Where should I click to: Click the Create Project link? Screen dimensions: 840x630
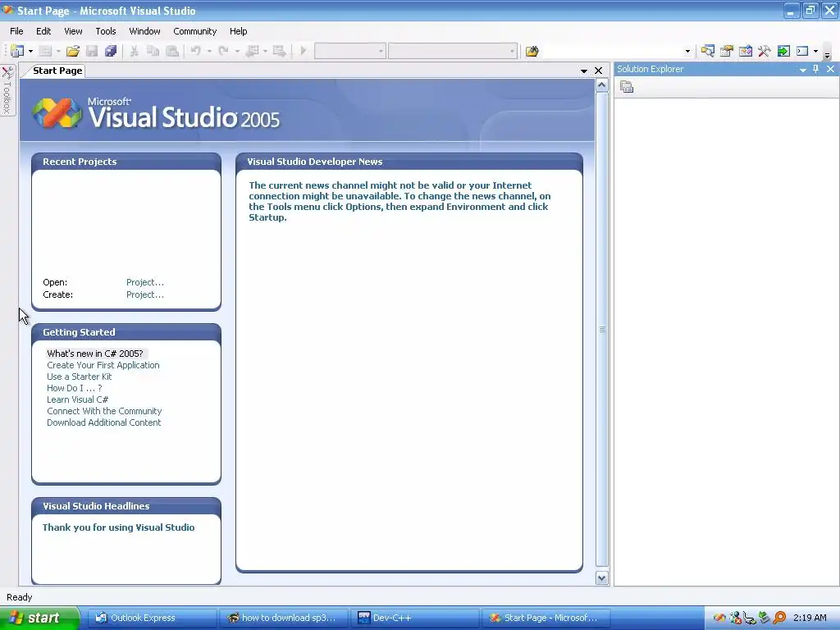145,294
